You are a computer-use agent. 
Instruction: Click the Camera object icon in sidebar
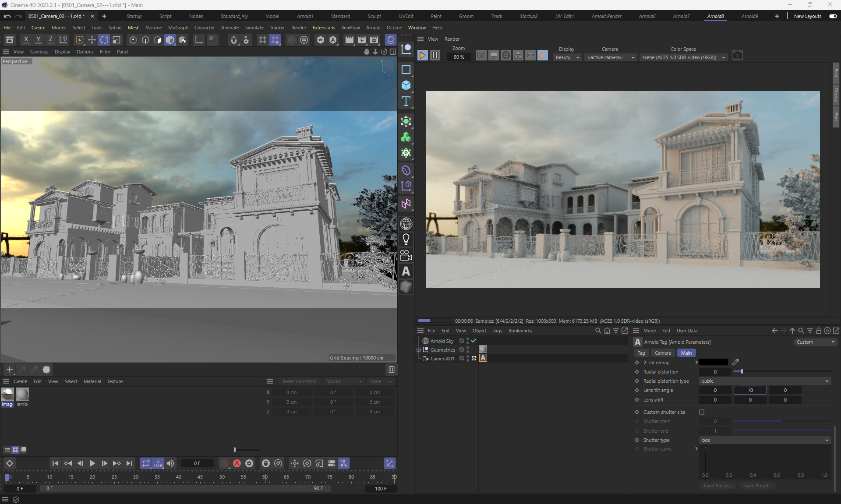406,255
